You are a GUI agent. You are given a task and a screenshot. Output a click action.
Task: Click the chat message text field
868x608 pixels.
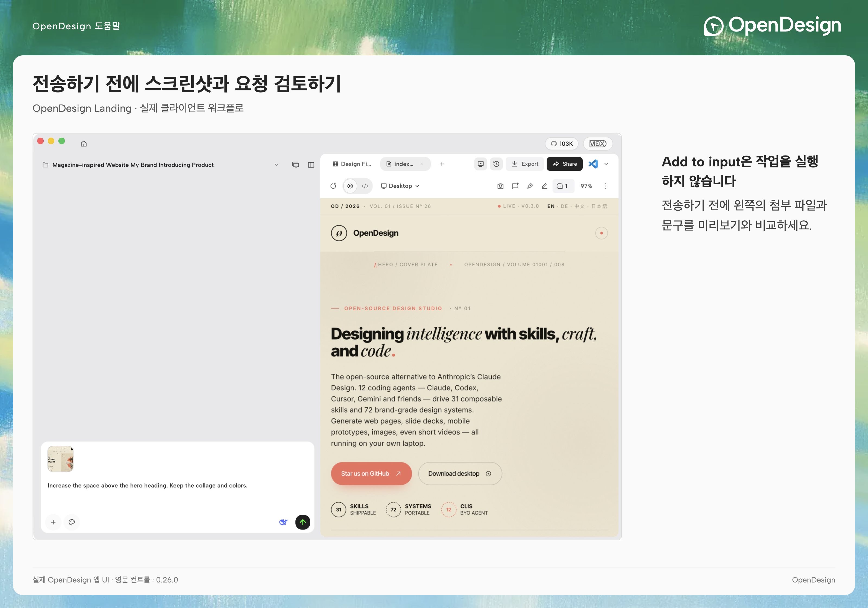tap(177, 486)
